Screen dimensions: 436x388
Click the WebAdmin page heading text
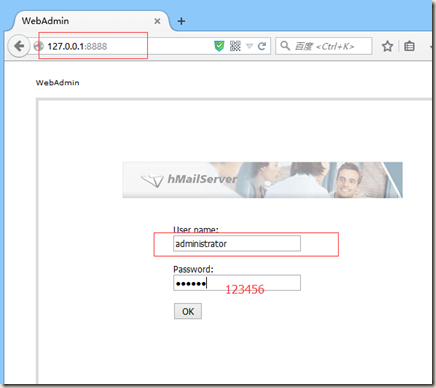[x=58, y=83]
